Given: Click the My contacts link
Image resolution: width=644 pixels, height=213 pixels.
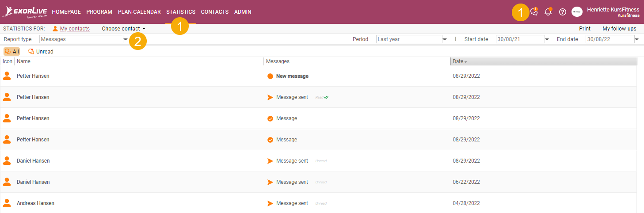Looking at the screenshot, I should click(75, 29).
